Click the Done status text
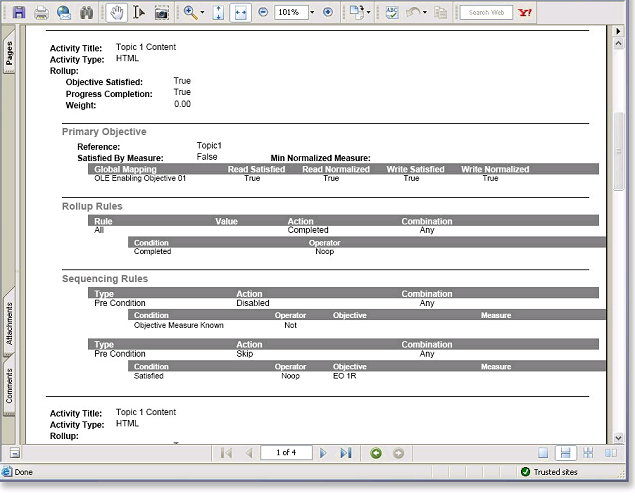Screen dimensions: 635x496 click(23, 472)
